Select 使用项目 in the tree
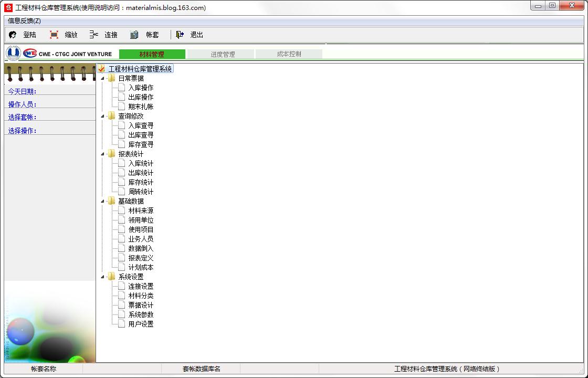588x378 pixels. (141, 229)
